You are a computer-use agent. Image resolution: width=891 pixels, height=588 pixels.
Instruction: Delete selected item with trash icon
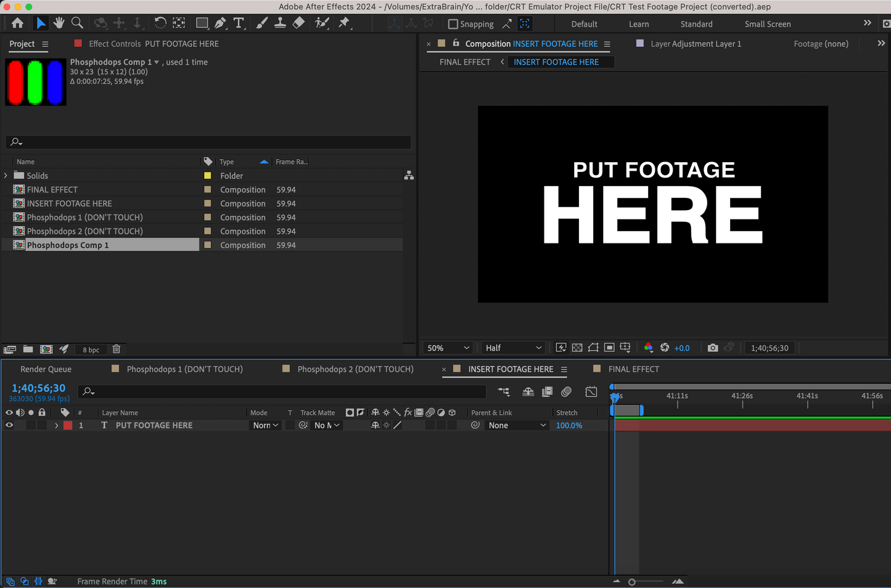[x=116, y=349]
